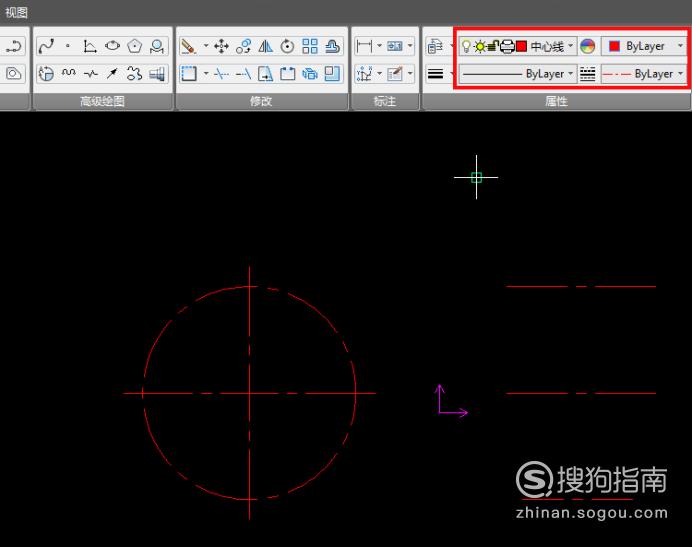Expand the dimension edit dropdown arrow
The height and width of the screenshot is (547, 692).
tap(410, 73)
